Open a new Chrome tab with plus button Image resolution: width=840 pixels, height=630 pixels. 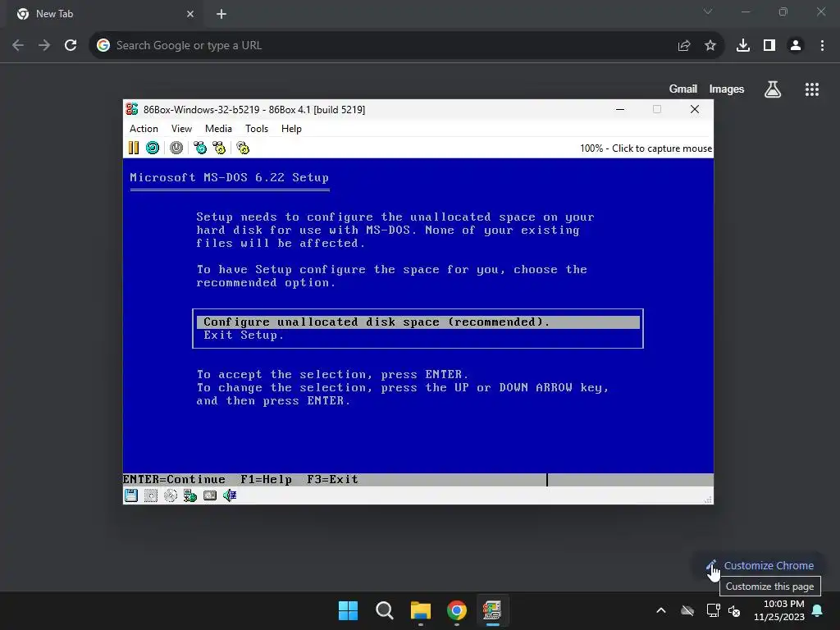[221, 14]
